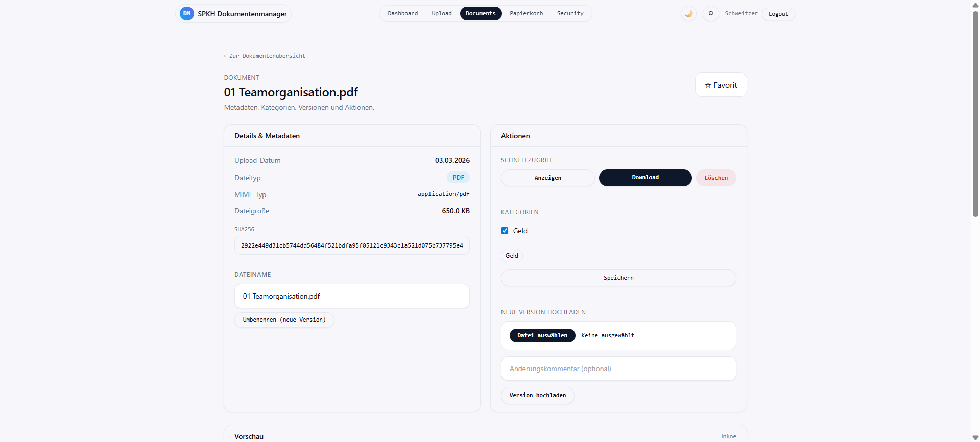Screen dimensions: 980x442
Task: Click the Dateiname text field
Action: click(x=351, y=296)
